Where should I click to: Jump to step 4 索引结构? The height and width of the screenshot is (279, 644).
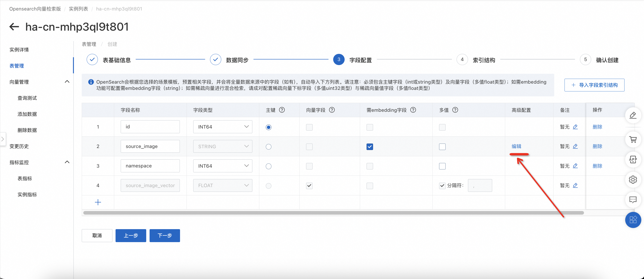(x=476, y=60)
